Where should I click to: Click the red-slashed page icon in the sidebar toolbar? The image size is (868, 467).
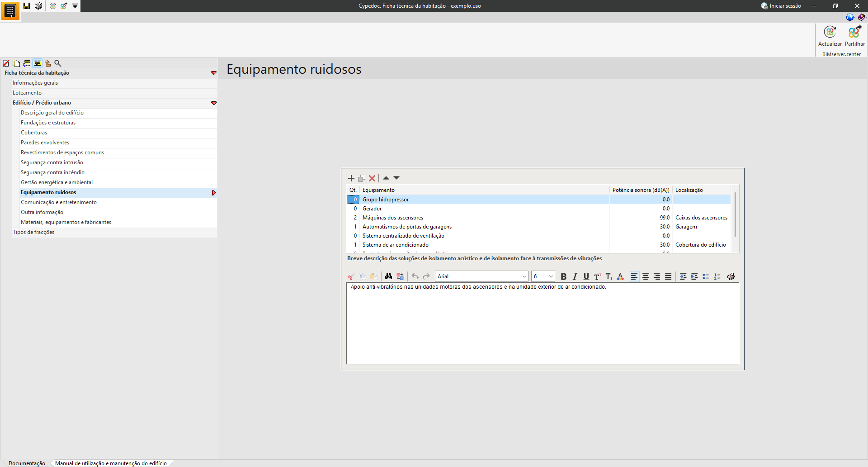6,63
